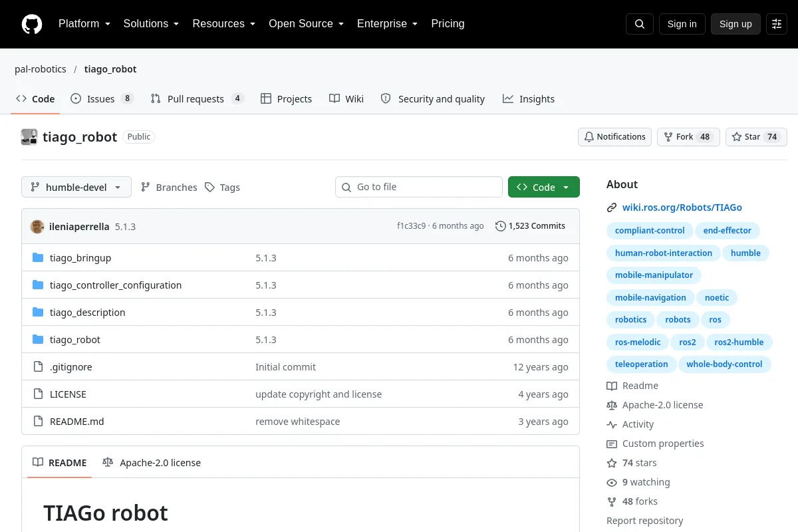Switch to the Insights tab
798x532 pixels.
tap(529, 98)
